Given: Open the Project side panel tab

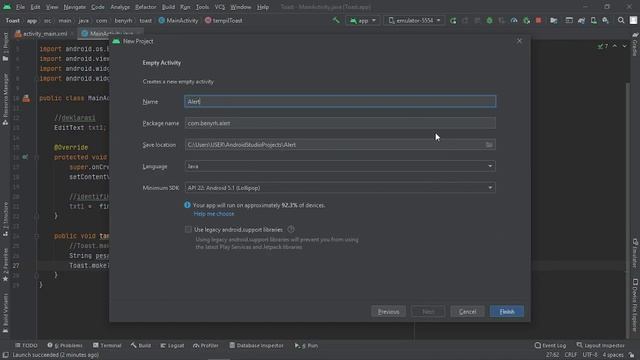Looking at the screenshot, I should (5, 47).
